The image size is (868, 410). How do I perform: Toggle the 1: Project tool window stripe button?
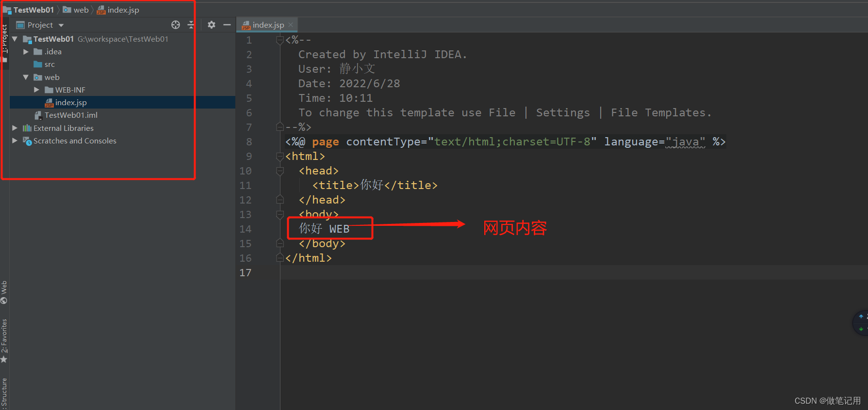4,43
